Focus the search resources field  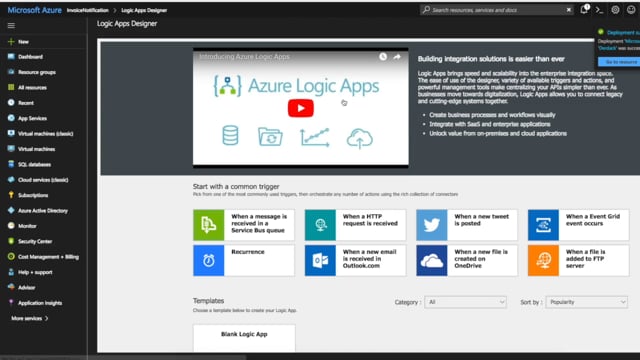[x=496, y=10]
